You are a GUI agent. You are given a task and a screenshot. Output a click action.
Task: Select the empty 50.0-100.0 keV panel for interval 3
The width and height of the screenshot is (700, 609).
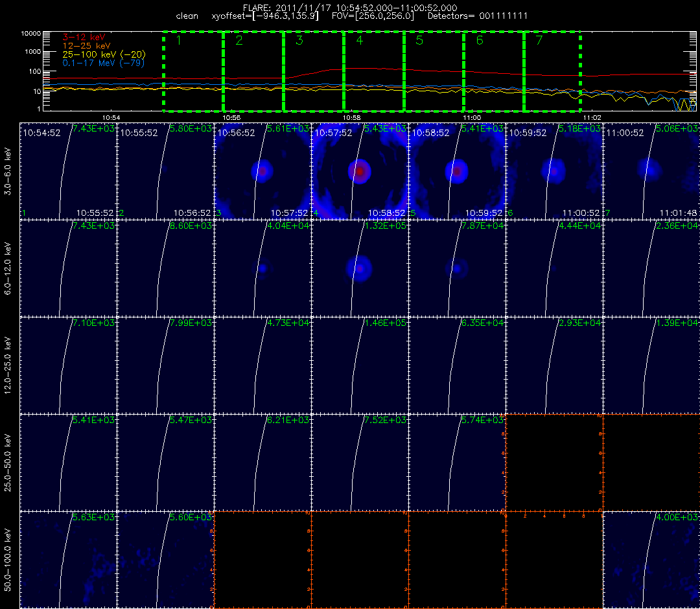coord(263,560)
